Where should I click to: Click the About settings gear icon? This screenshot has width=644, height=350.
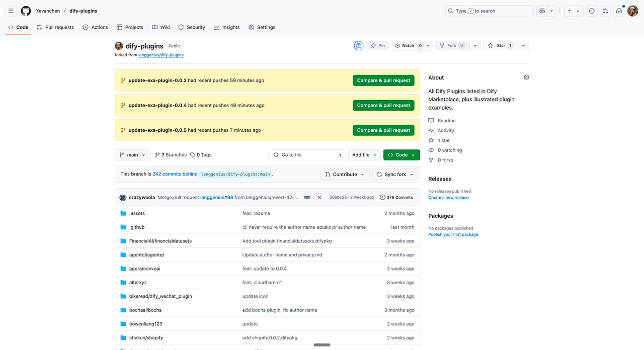point(526,77)
